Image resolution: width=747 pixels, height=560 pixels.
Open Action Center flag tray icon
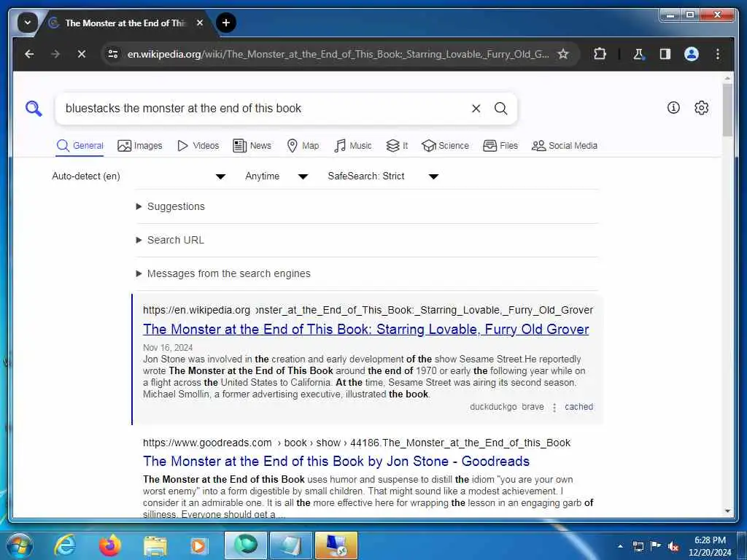656,546
